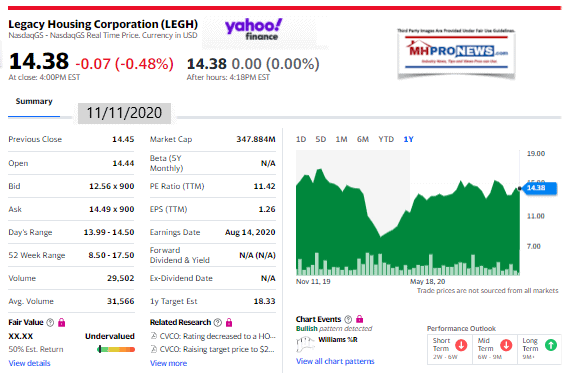Click the Chart Events help question icon
This screenshot has width=563, height=392.
click(x=348, y=319)
